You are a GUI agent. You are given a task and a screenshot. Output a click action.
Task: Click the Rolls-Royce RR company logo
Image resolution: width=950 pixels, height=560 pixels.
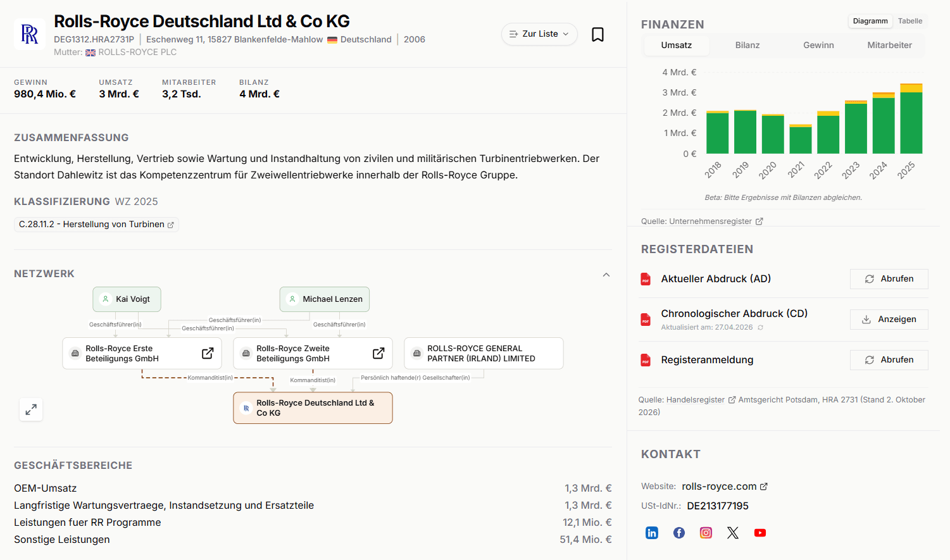(30, 34)
